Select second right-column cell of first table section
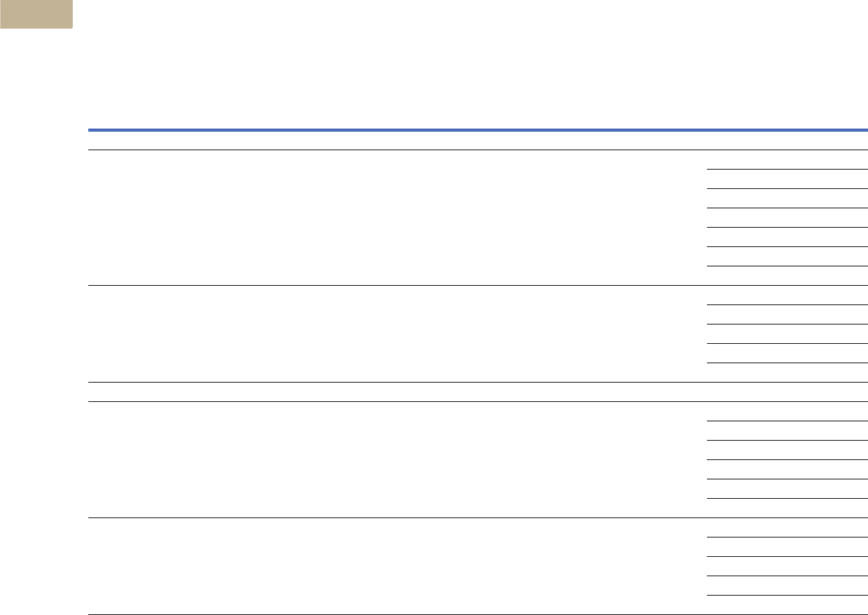Image resolution: width=868 pixels, height=615 pixels. click(787, 179)
